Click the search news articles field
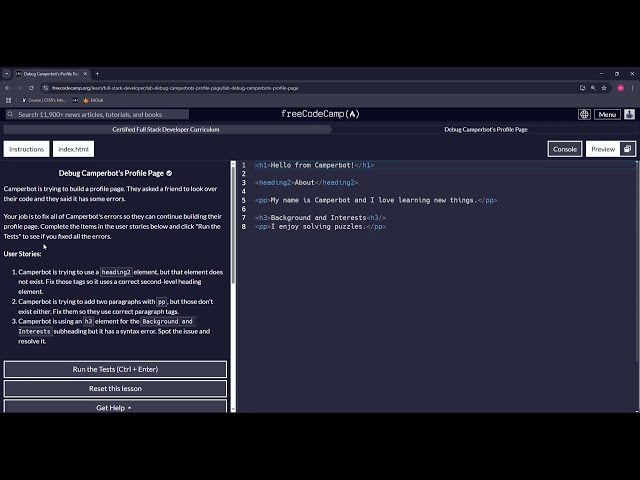The width and height of the screenshot is (640, 480). [97, 114]
